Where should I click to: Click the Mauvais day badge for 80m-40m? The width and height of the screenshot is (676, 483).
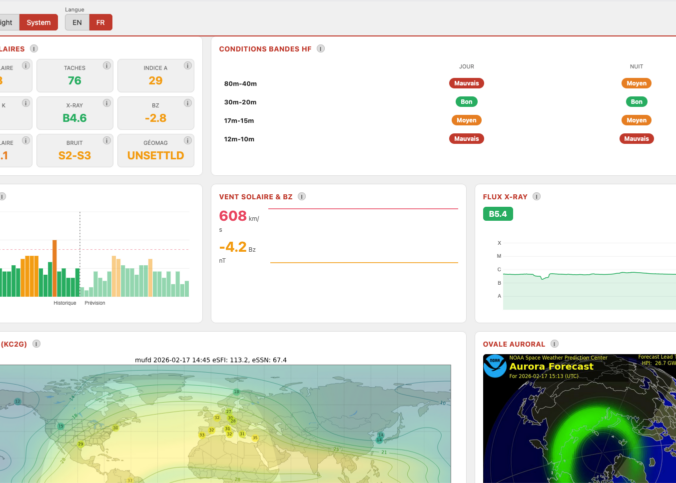pos(466,84)
